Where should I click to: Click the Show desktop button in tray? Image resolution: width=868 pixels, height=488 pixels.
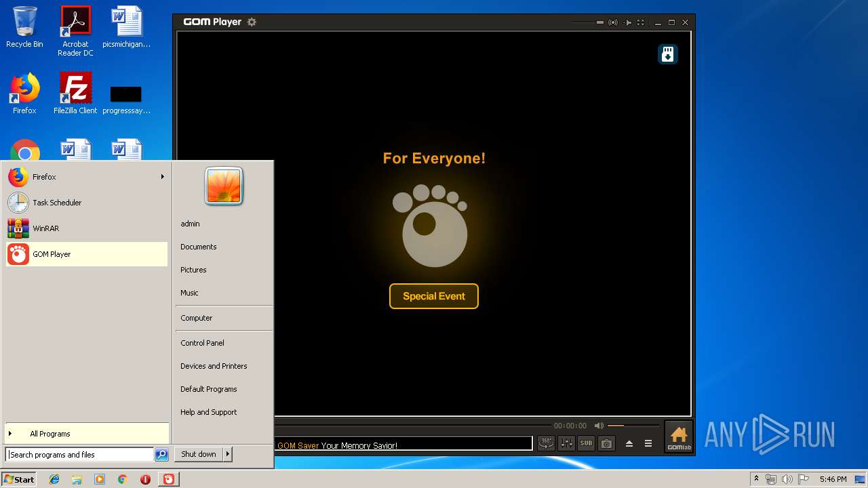point(861,479)
